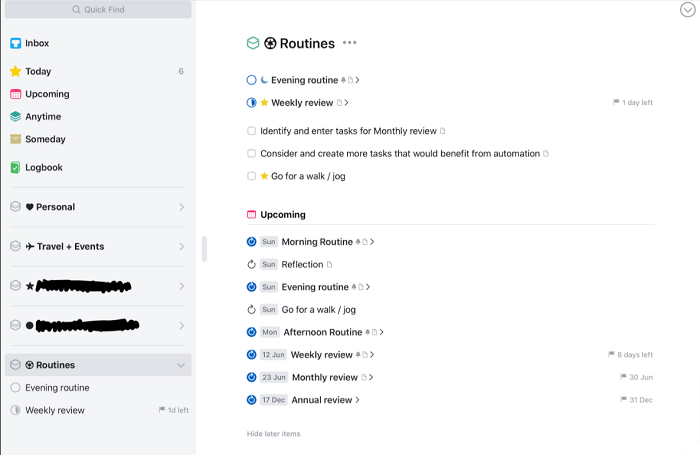Open the Logbook checkmark icon
700x455 pixels.
[15, 167]
